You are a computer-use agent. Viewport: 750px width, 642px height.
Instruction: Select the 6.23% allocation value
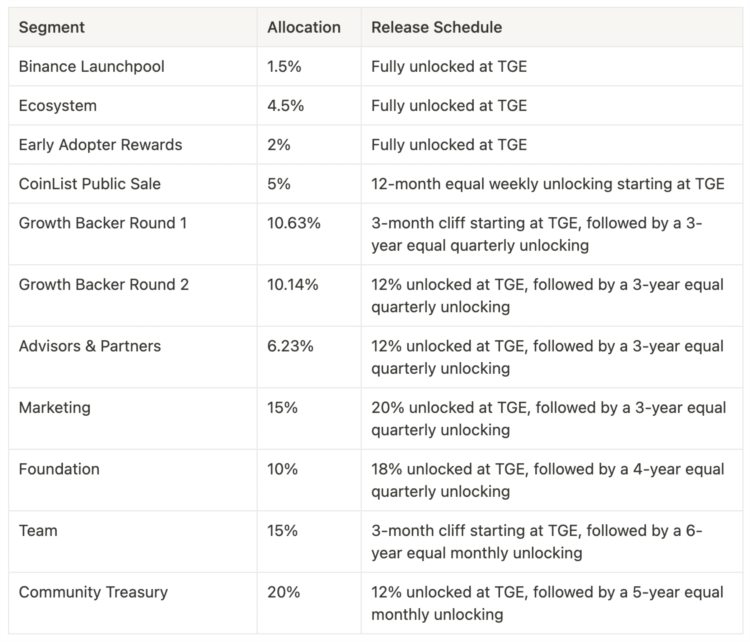click(290, 346)
